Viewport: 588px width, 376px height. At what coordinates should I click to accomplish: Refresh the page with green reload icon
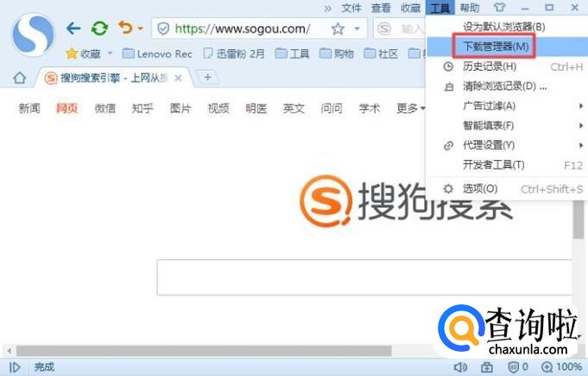[x=99, y=29]
